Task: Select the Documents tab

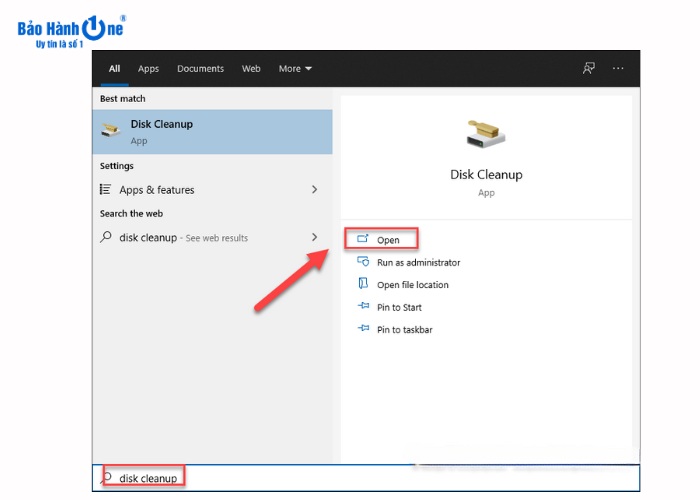Action: (200, 69)
